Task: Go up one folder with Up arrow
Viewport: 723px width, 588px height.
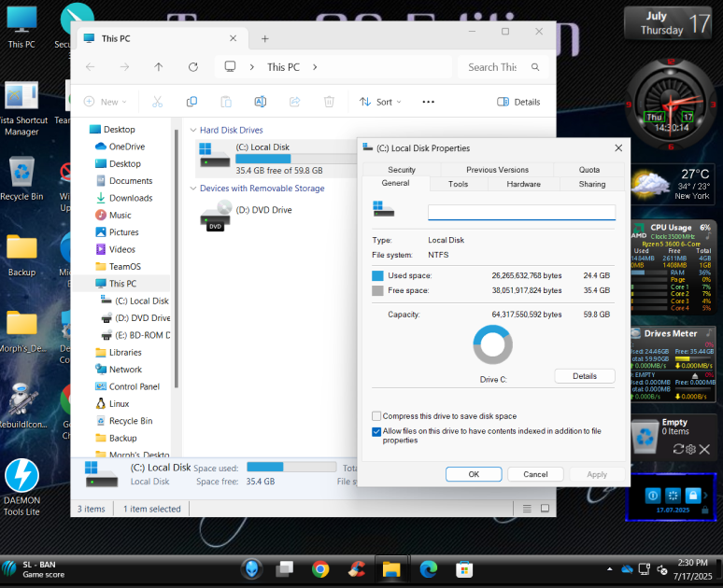Action: [x=159, y=67]
